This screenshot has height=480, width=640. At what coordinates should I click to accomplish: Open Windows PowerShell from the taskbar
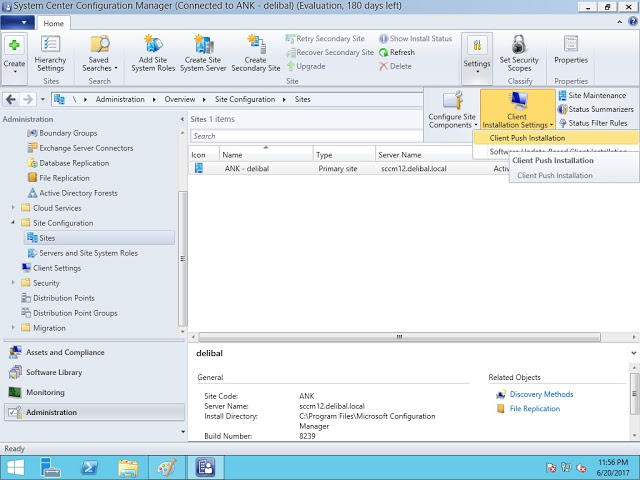[89, 466]
